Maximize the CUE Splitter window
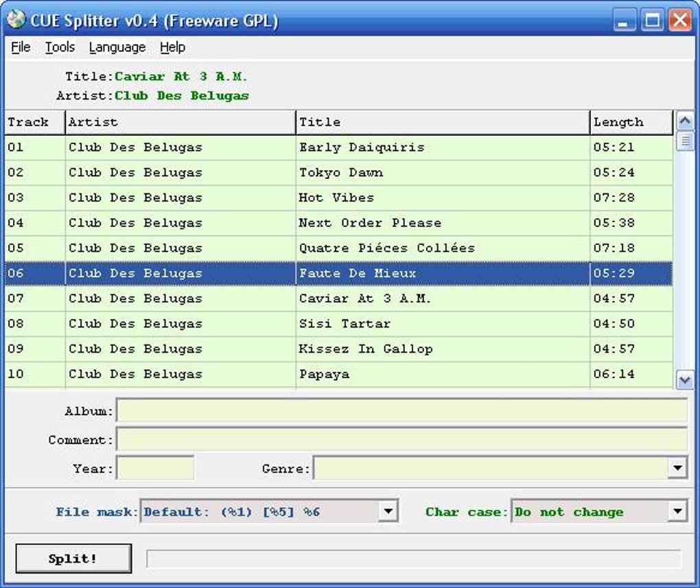This screenshot has width=700, height=588. click(652, 21)
